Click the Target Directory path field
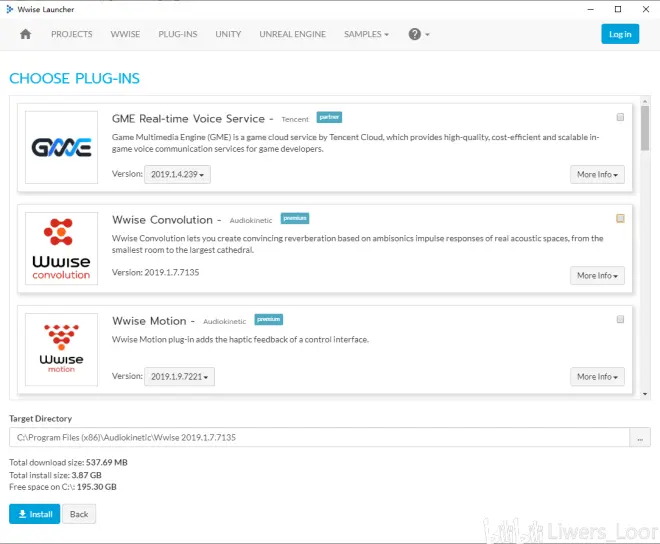 pyautogui.click(x=319, y=437)
